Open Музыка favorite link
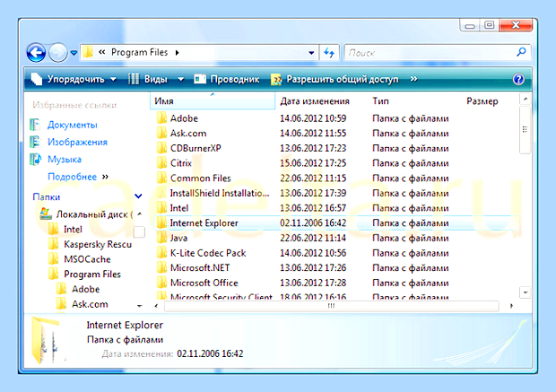Image resolution: width=556 pixels, height=392 pixels. click(65, 160)
